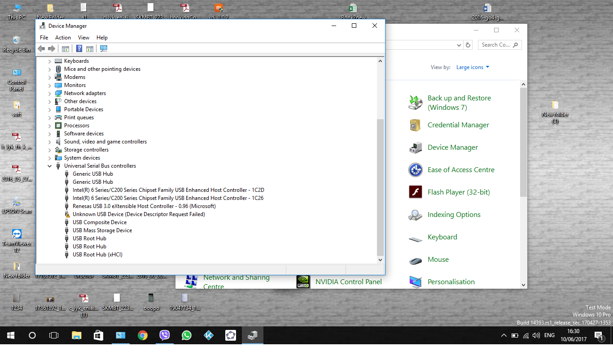Open the View by Large icons dropdown
The width and height of the screenshot is (613, 364).
tap(473, 67)
